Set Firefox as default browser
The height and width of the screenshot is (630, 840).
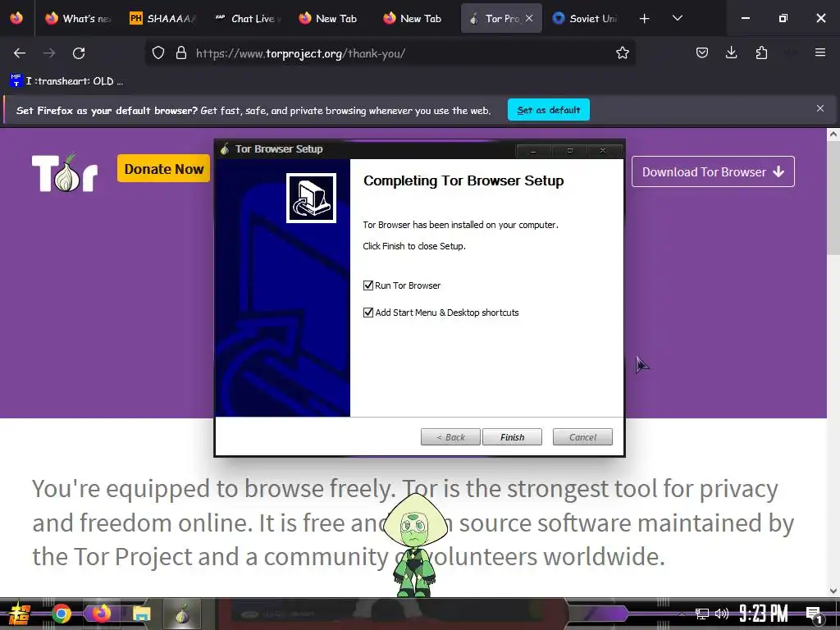click(x=549, y=110)
